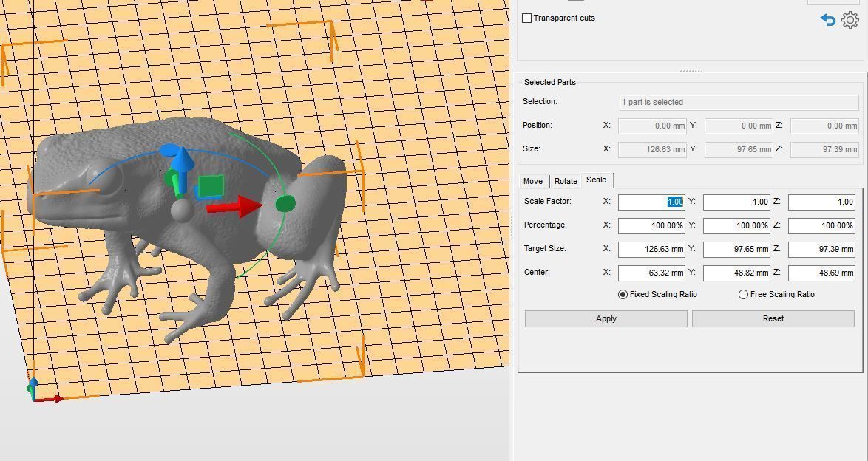Click the Apply button
The height and width of the screenshot is (461, 868).
coord(606,318)
